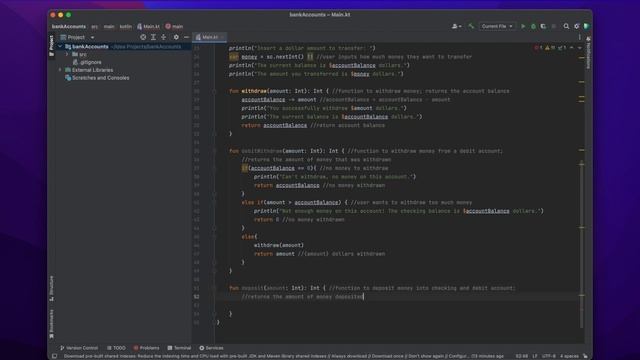Close the Main.kt editor tab
640x360 pixels.
click(222, 37)
